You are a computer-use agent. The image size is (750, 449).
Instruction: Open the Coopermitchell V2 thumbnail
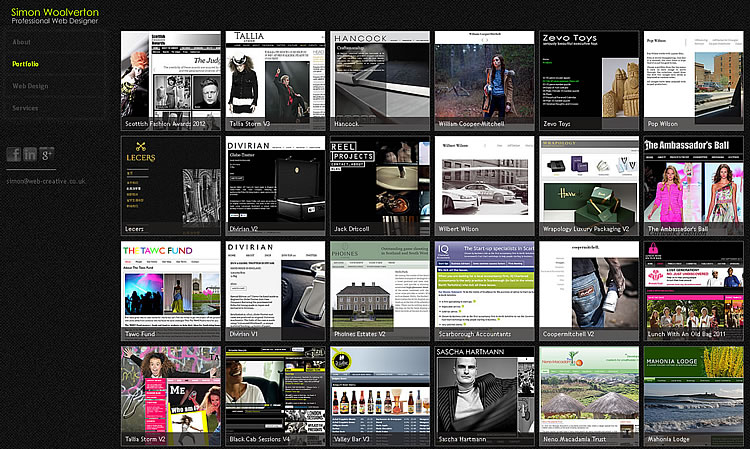point(589,291)
